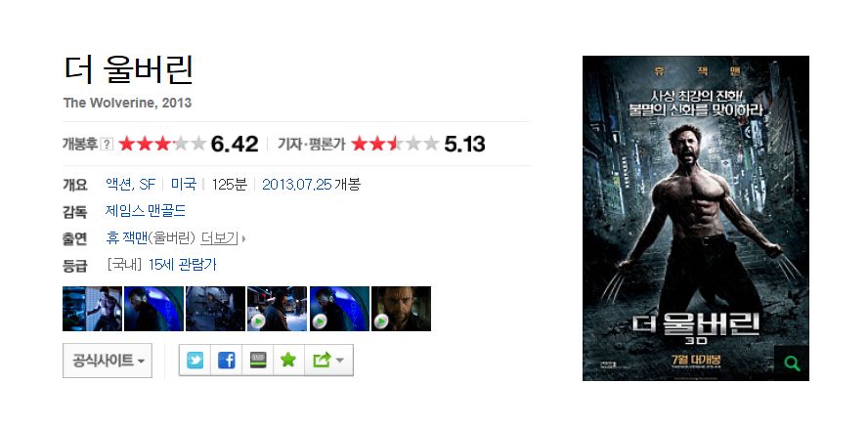This screenshot has height=427, width=868.
Task: Open help icon next to 개봉후
Action: point(108,145)
